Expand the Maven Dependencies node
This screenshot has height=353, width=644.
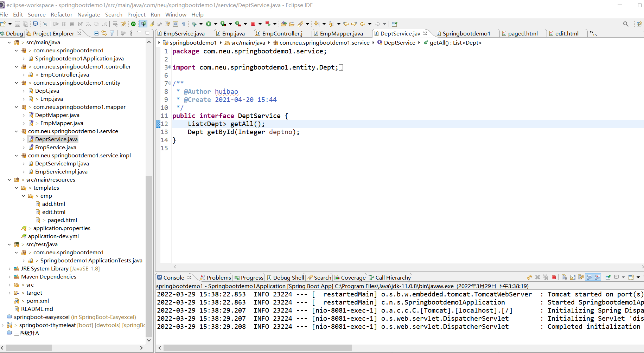tap(9, 277)
